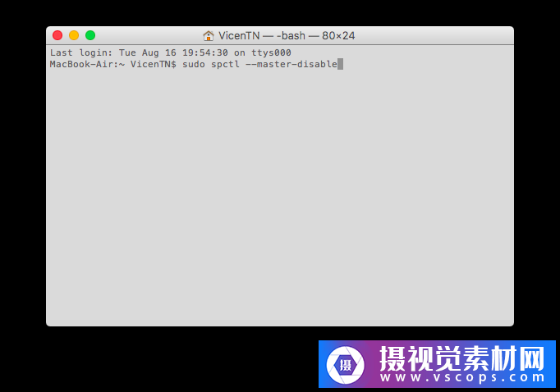Click the VicenTN$ prompt text
560x392 pixels.
click(154, 64)
